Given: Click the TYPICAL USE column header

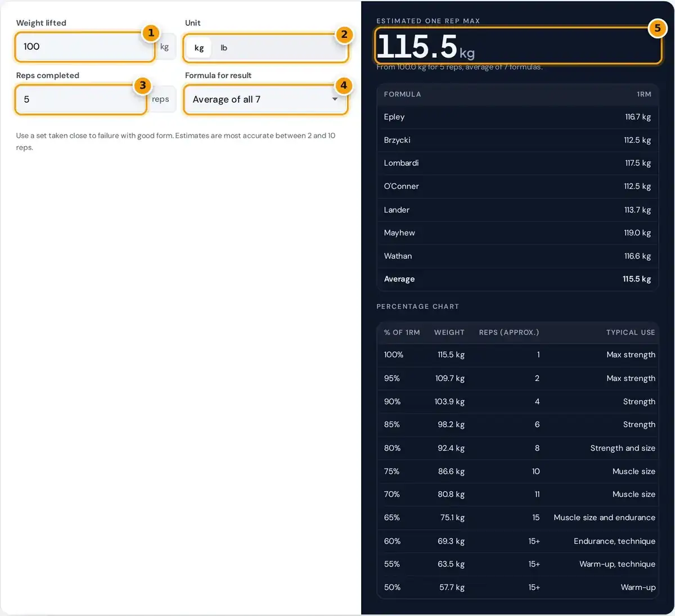Looking at the screenshot, I should coord(631,332).
